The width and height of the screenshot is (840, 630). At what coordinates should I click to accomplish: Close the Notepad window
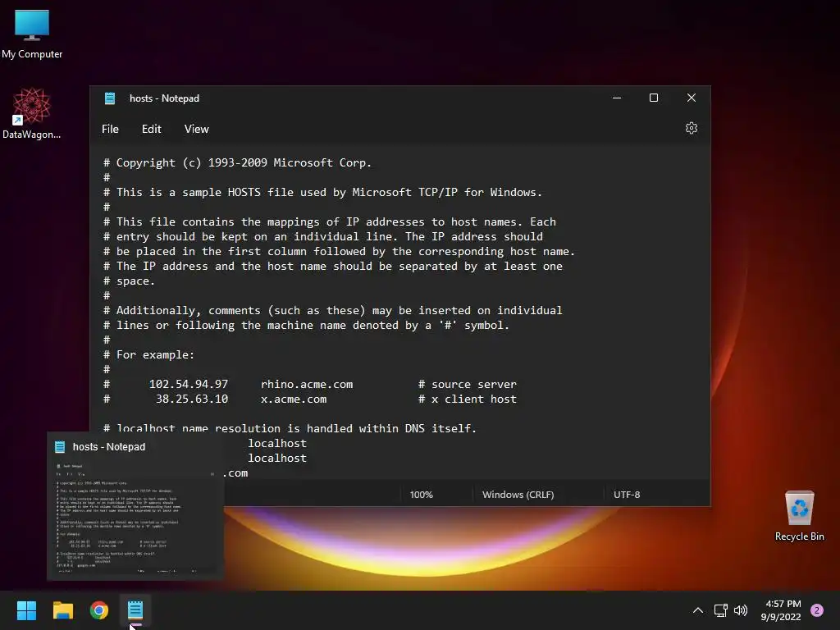coord(691,98)
